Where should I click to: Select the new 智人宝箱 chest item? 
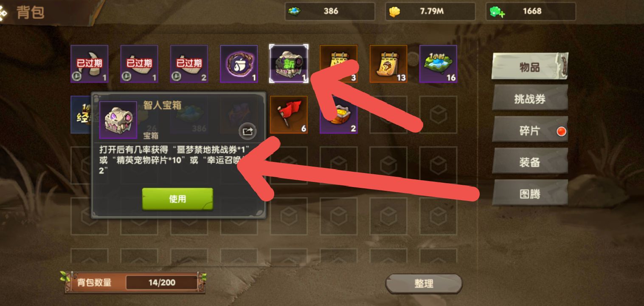coord(289,64)
